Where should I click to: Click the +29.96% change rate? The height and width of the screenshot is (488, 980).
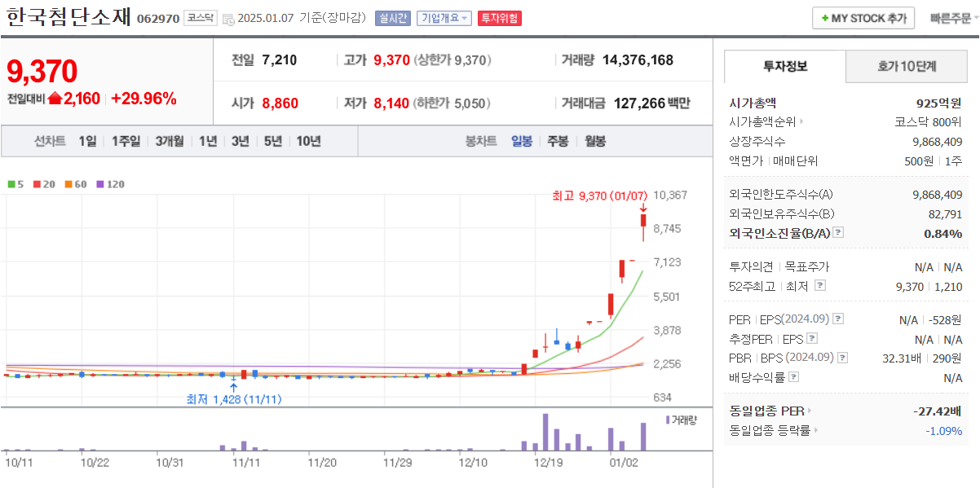143,99
